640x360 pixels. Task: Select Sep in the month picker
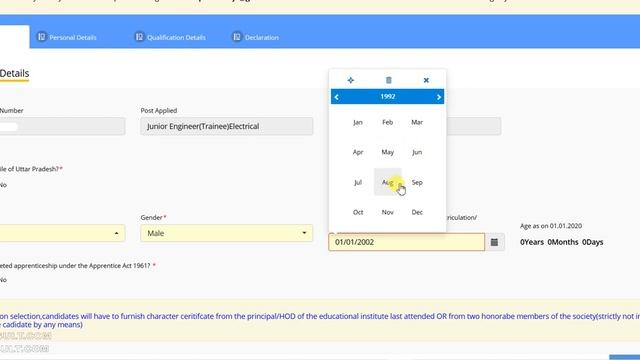(x=417, y=182)
